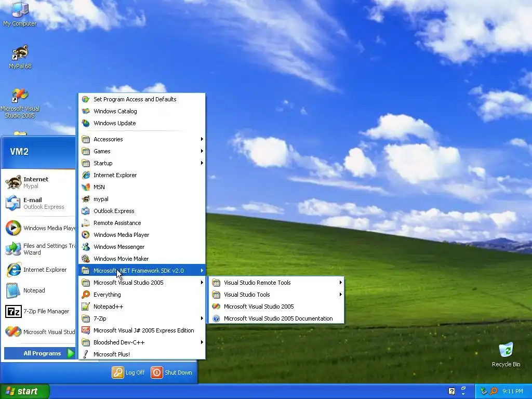Click the MSN butterfly icon in All Programs
Screen dimensions: 532x399
pyautogui.click(x=86, y=187)
